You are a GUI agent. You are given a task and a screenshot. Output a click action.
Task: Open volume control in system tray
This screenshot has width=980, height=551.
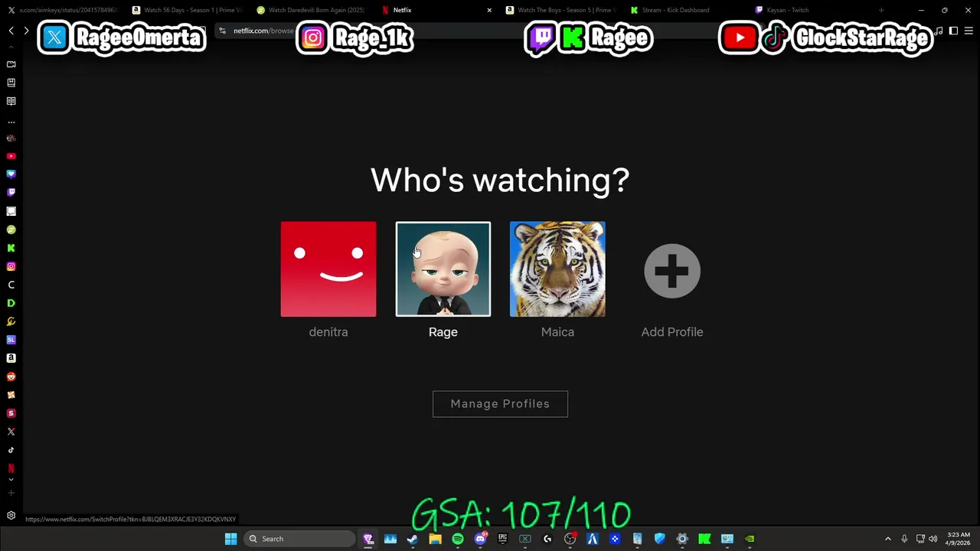933,539
